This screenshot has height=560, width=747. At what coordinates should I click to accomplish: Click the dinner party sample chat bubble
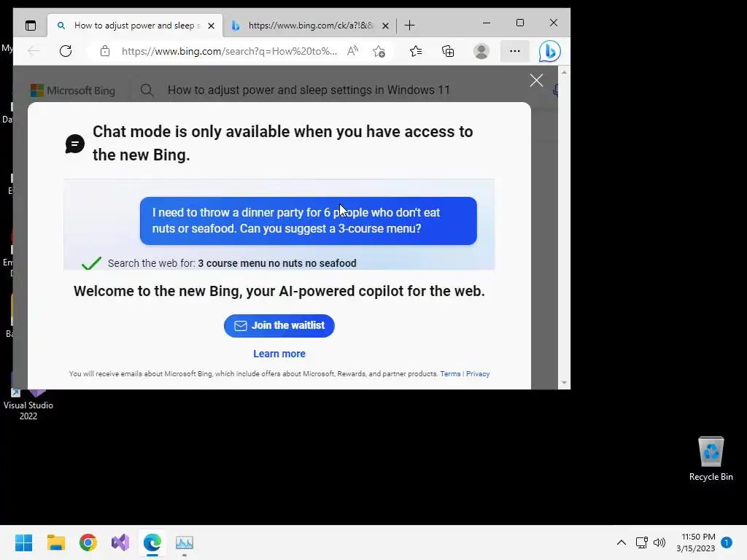309,221
